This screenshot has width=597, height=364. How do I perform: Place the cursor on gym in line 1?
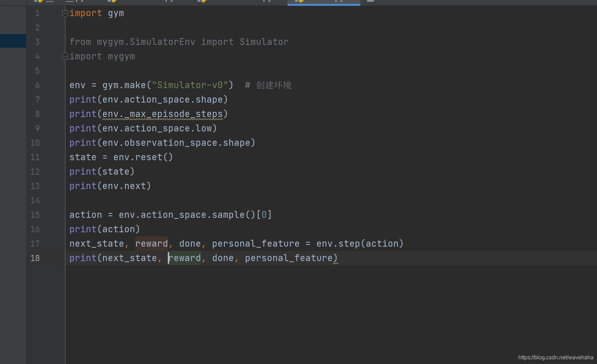[116, 13]
